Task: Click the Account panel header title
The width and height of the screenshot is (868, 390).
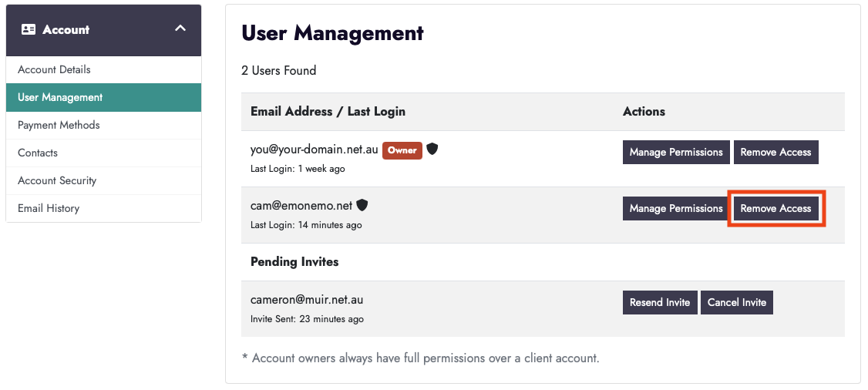Action: coord(66,29)
